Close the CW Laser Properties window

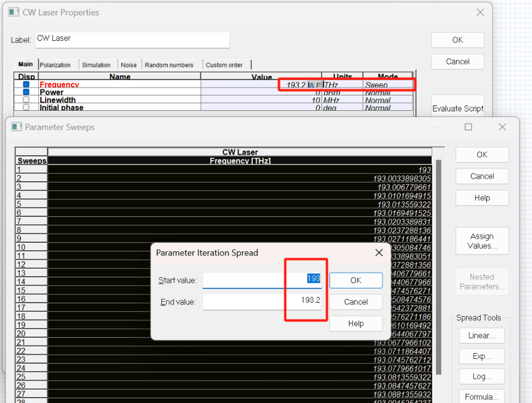click(480, 12)
